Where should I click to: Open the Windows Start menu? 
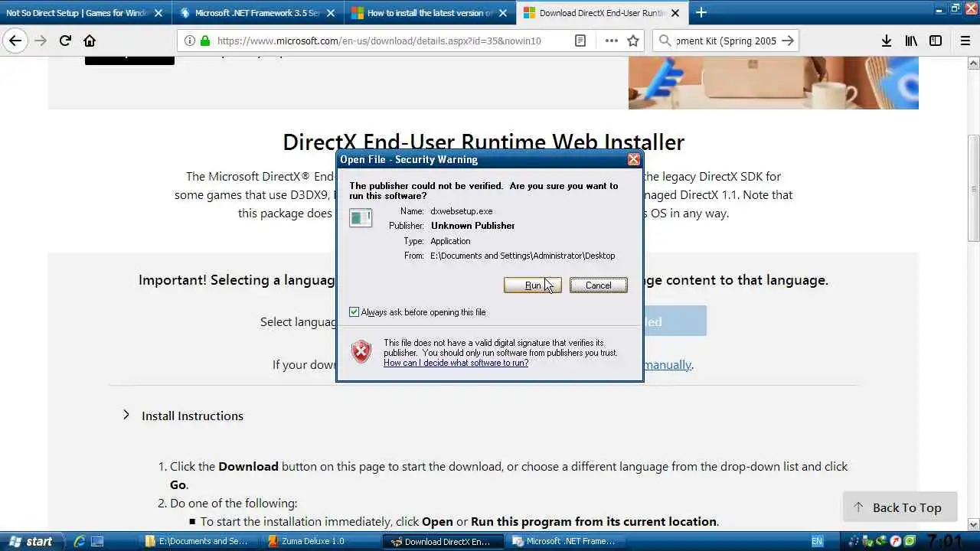pyautogui.click(x=31, y=541)
